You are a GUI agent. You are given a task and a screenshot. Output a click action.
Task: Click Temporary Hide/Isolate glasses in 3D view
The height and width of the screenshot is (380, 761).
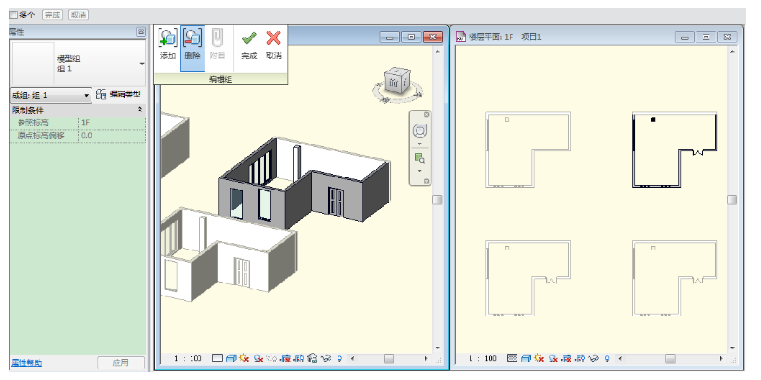click(326, 359)
